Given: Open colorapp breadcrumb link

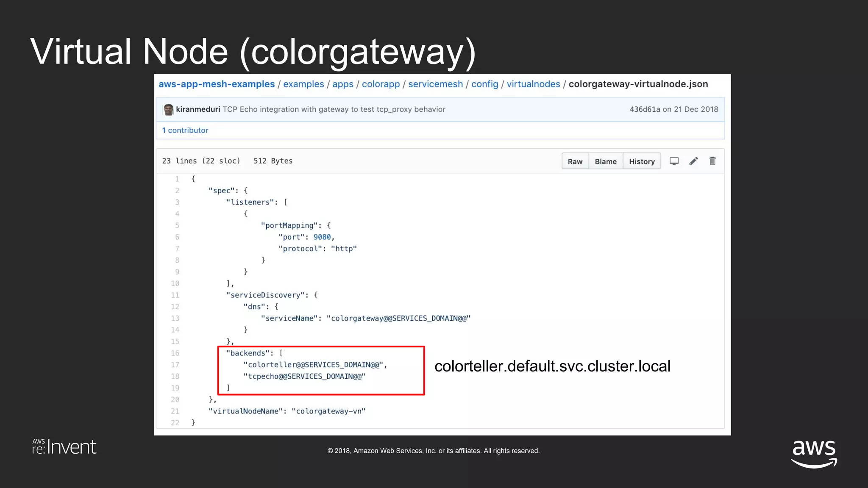Looking at the screenshot, I should (381, 84).
